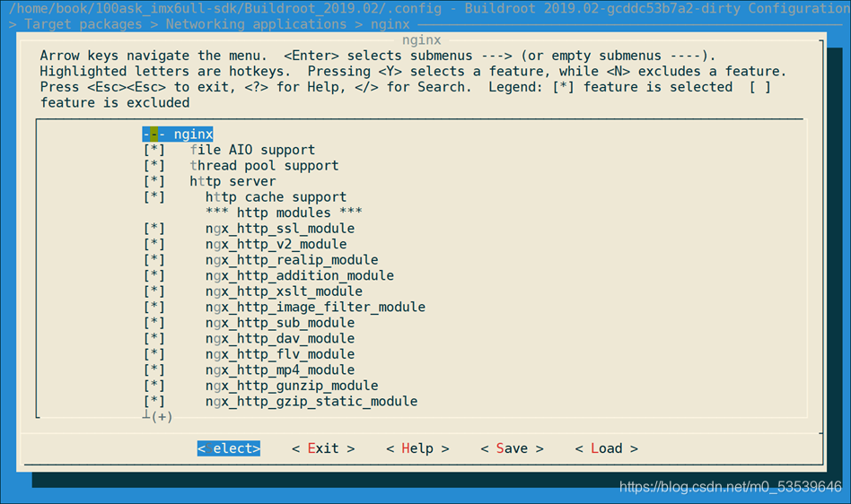Screen dimensions: 851x504
Task: Click 'ngx_http_v2_module' label text
Action: tap(276, 244)
